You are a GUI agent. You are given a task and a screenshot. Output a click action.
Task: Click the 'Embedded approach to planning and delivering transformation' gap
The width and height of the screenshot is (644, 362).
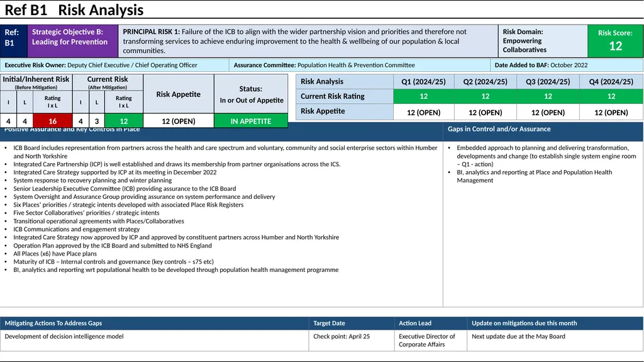547,156
